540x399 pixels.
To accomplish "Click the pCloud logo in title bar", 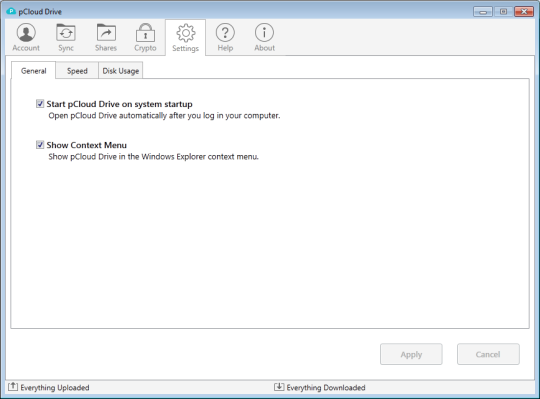I will point(11,12).
